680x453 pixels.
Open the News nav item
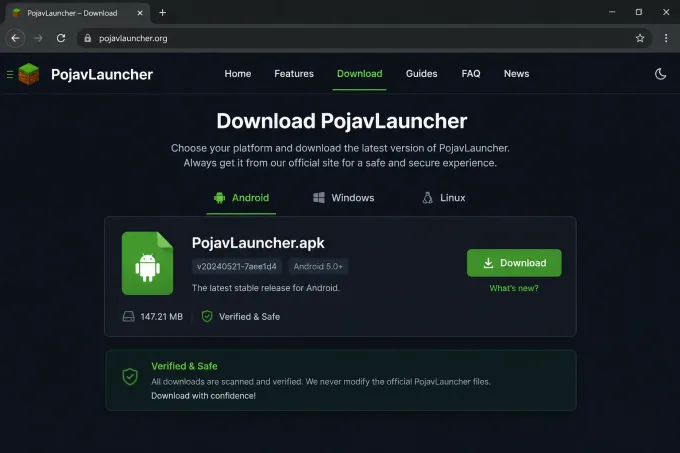tap(516, 74)
